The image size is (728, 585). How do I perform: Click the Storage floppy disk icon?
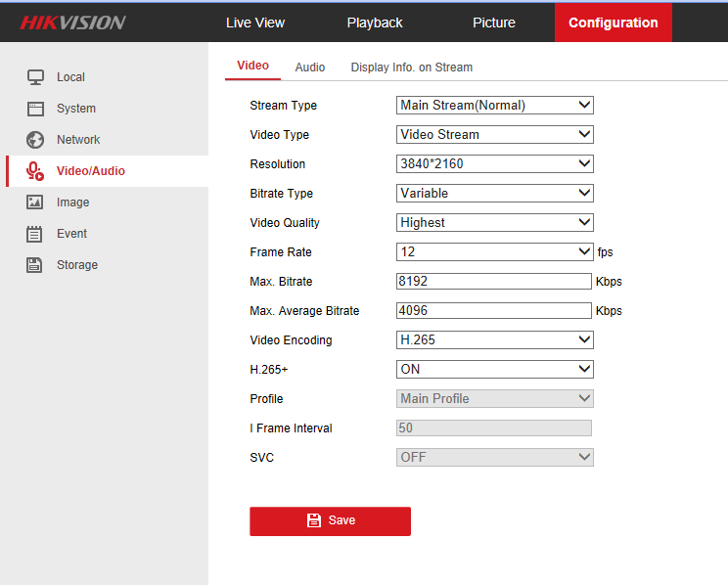(x=34, y=265)
